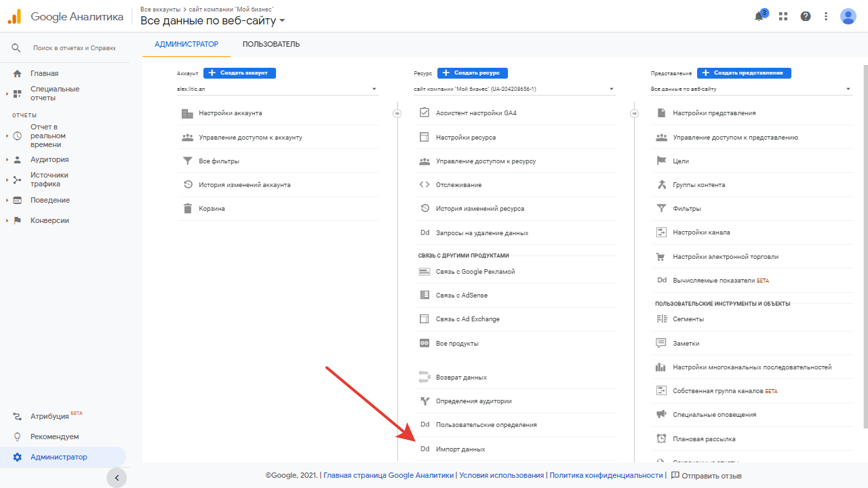Click the funnel icon beside Все фильтры
Screen dimensions: 868x488
187,161
